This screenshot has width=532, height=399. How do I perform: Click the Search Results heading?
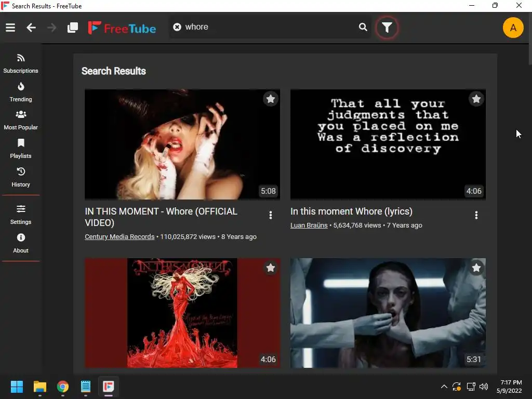point(114,71)
